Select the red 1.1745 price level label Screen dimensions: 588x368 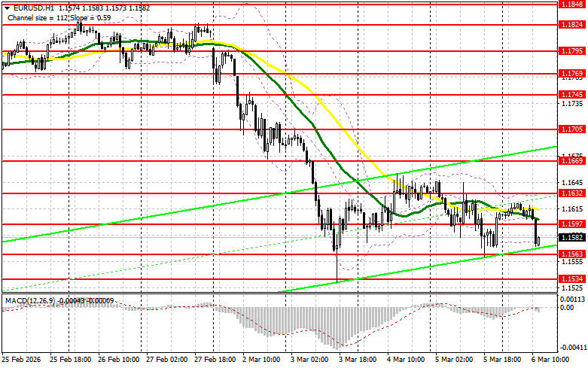pyautogui.click(x=571, y=94)
